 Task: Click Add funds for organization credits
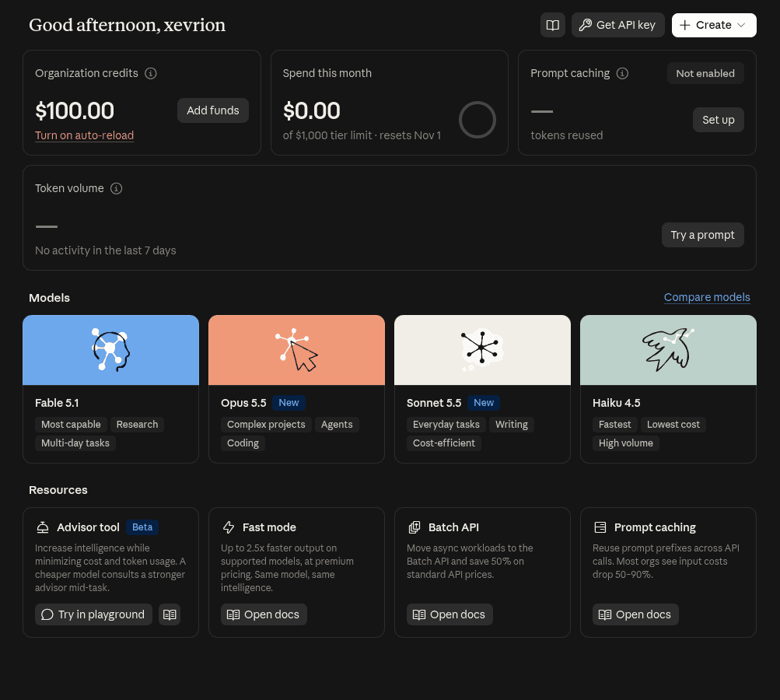[x=213, y=110]
